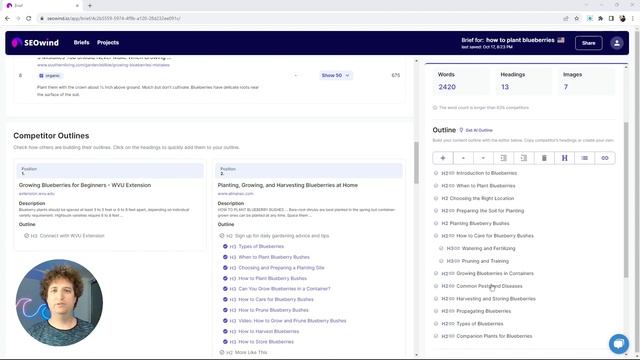This screenshot has width=640, height=360.
Task: Toggle check on 'When to Plant Blueberry Bushes' heading
Action: [225, 257]
